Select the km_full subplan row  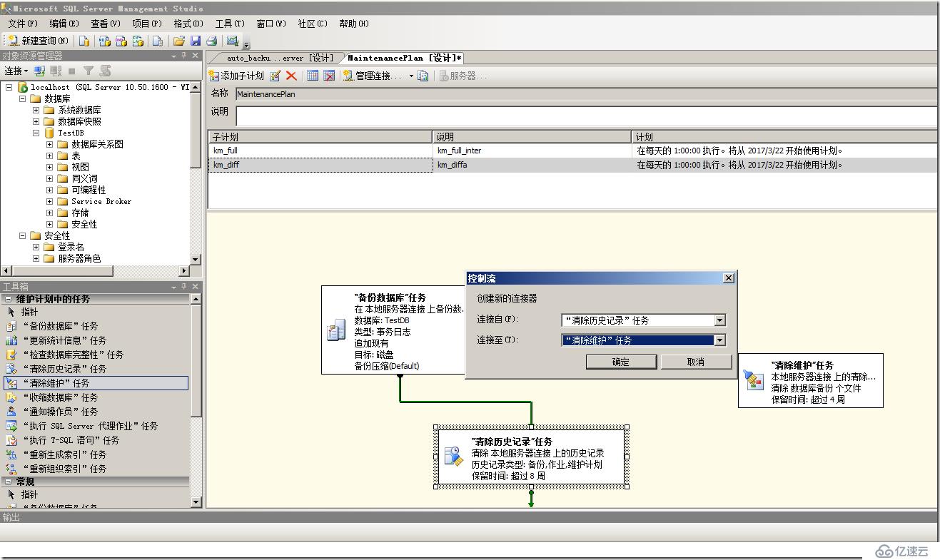click(572, 151)
